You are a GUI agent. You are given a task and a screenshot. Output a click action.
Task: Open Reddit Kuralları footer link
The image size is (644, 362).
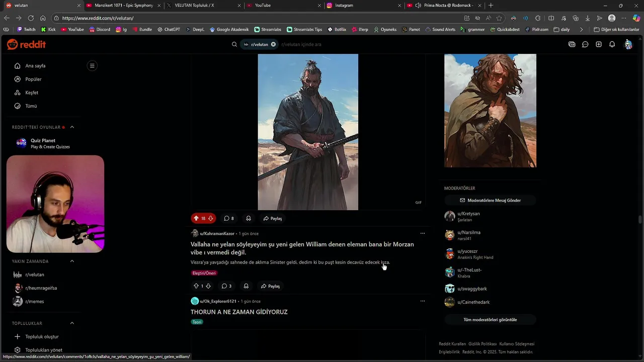point(452,344)
